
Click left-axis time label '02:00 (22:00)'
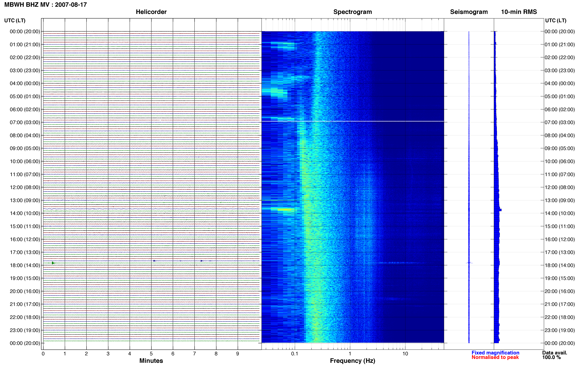point(25,57)
